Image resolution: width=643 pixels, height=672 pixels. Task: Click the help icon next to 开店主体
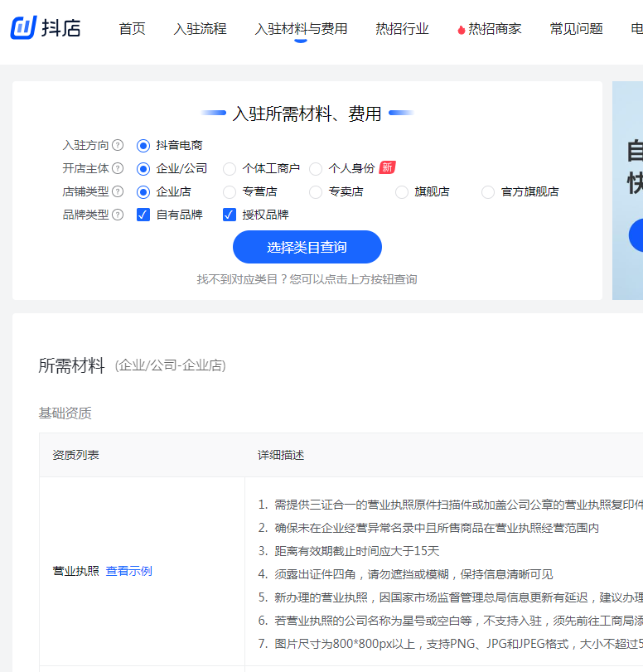click(x=118, y=168)
